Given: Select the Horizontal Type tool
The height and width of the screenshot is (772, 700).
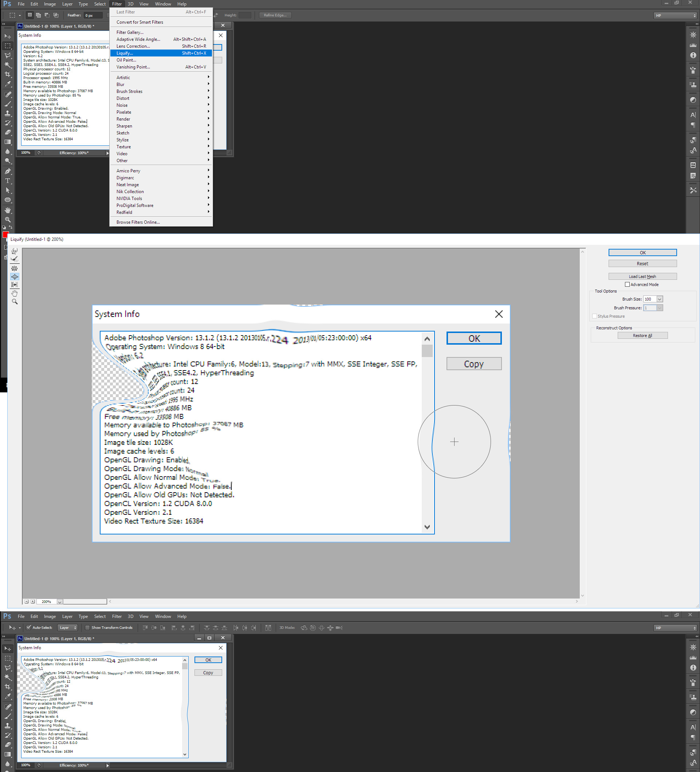Looking at the screenshot, I should coord(8,181).
